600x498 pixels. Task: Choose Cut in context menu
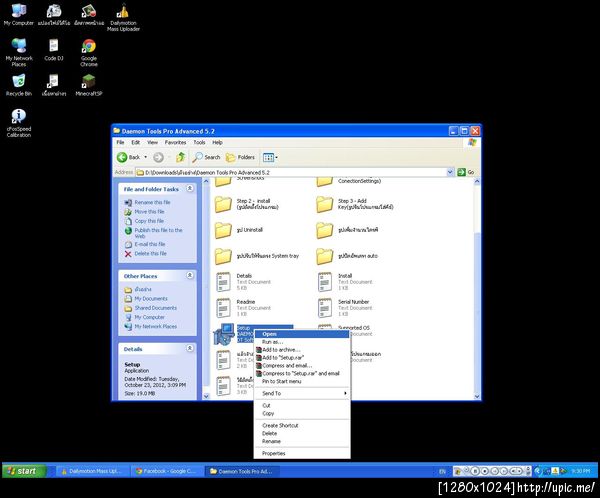pyautogui.click(x=302, y=405)
